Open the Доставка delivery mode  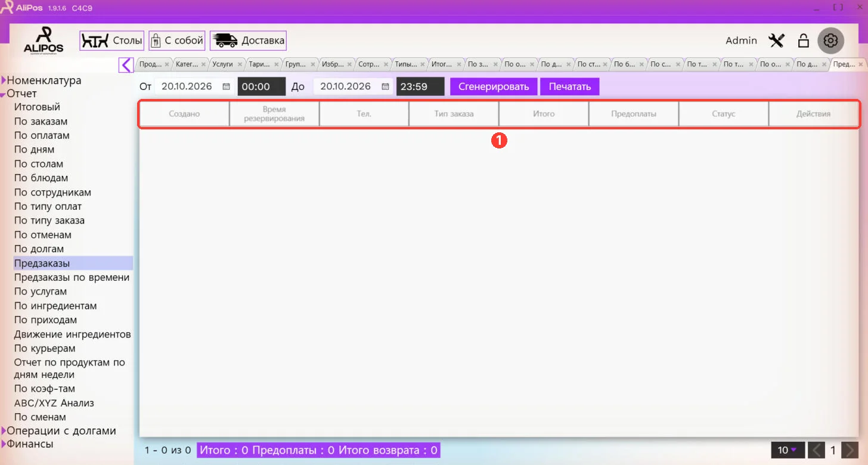[x=248, y=41]
